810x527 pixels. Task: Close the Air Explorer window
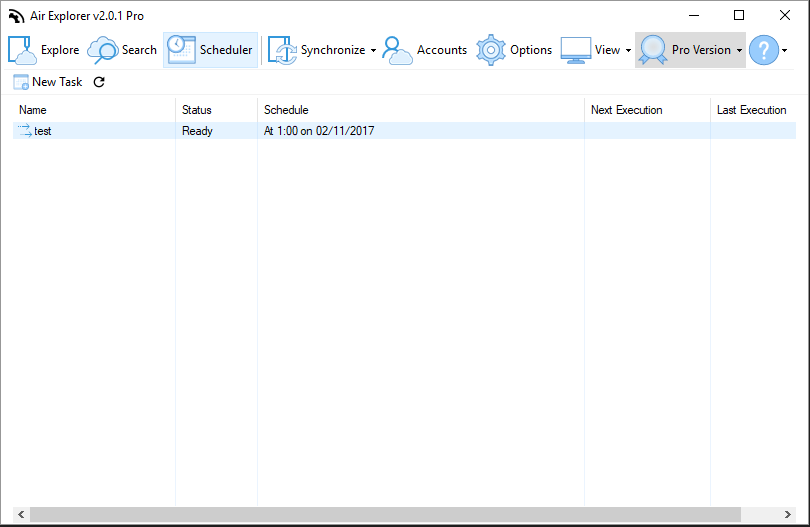pos(785,16)
